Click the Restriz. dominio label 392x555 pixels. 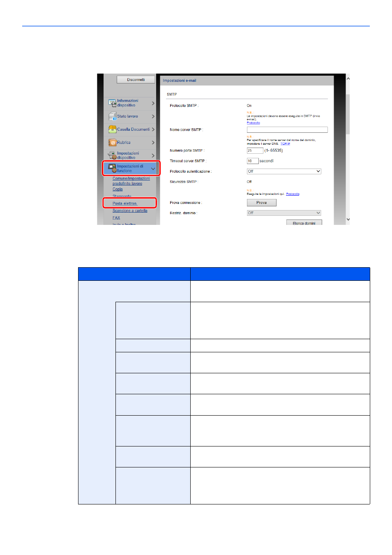pos(183,213)
